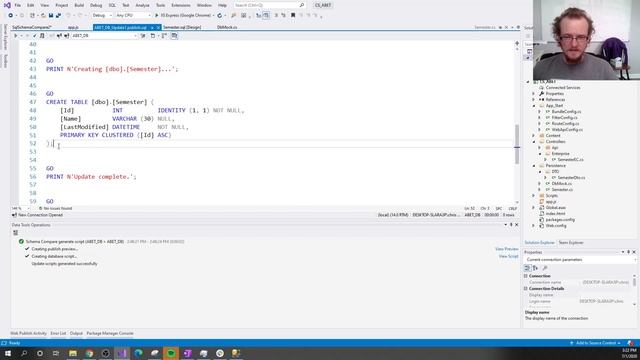Collapse the Controllers folder
This screenshot has height=360, width=640.
(533, 142)
